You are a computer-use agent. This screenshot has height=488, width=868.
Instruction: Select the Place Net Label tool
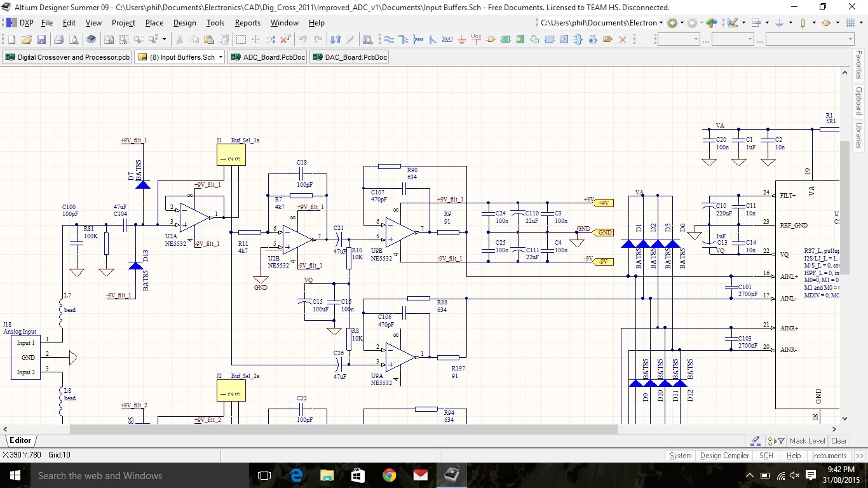(447, 39)
